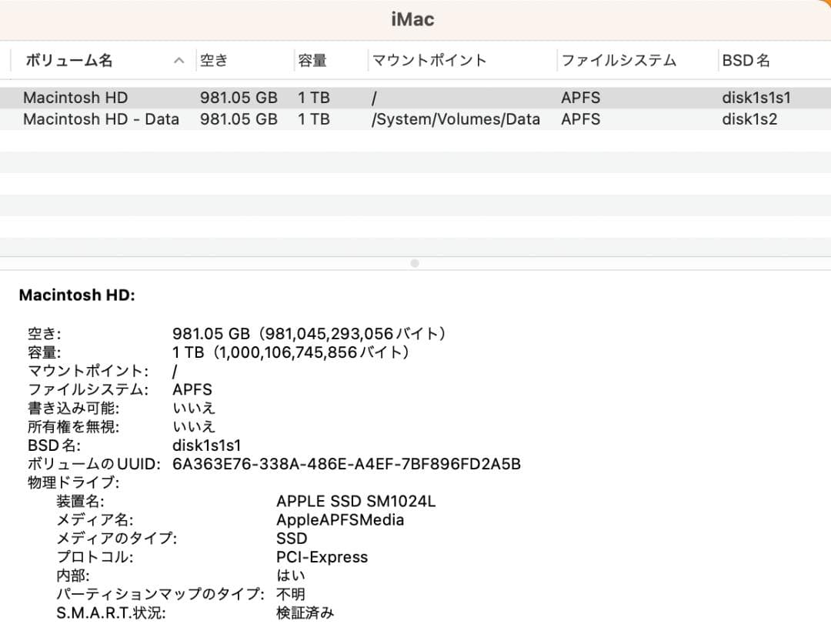
Task: Click the iMac window title
Action: (414, 18)
